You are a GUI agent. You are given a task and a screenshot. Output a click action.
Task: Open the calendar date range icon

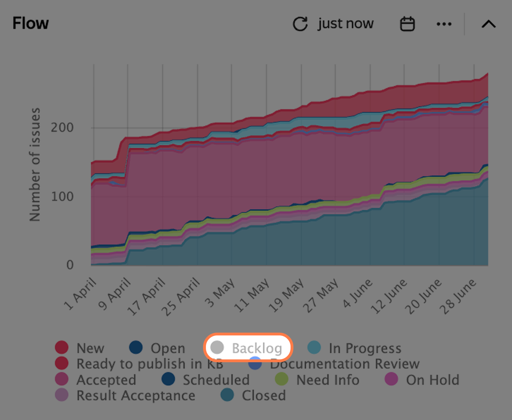[407, 24]
